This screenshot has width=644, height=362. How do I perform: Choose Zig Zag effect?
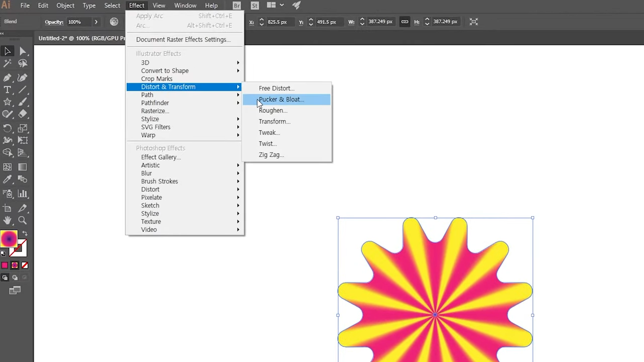(286, 155)
